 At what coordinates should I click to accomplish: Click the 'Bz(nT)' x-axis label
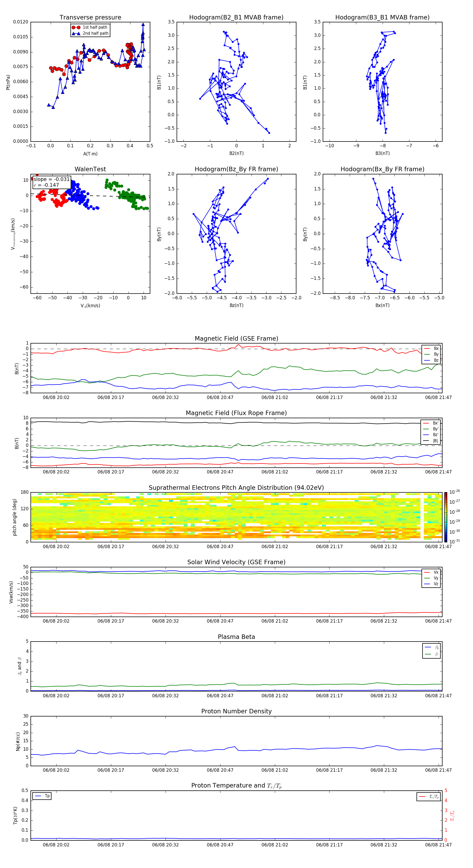tap(236, 305)
